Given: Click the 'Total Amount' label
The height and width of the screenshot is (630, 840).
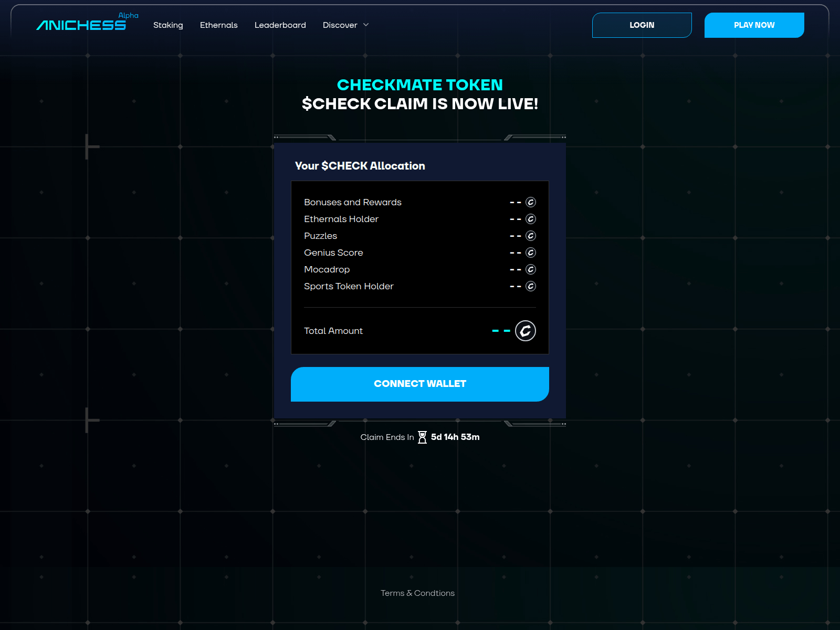Looking at the screenshot, I should click(333, 331).
